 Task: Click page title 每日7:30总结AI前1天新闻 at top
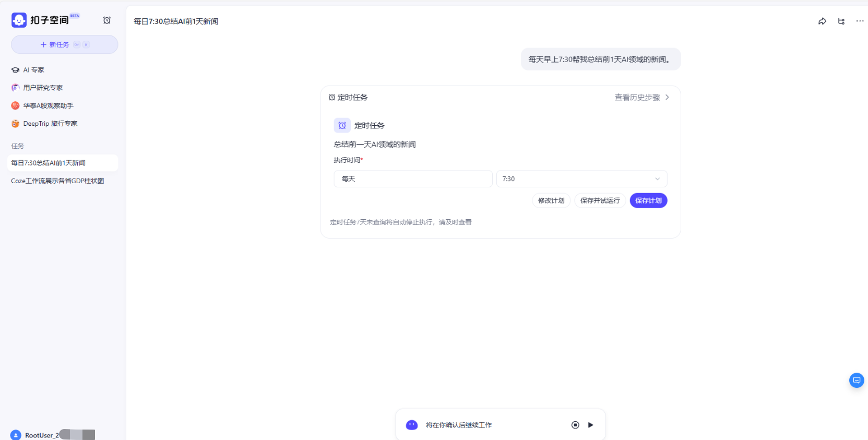coord(176,21)
